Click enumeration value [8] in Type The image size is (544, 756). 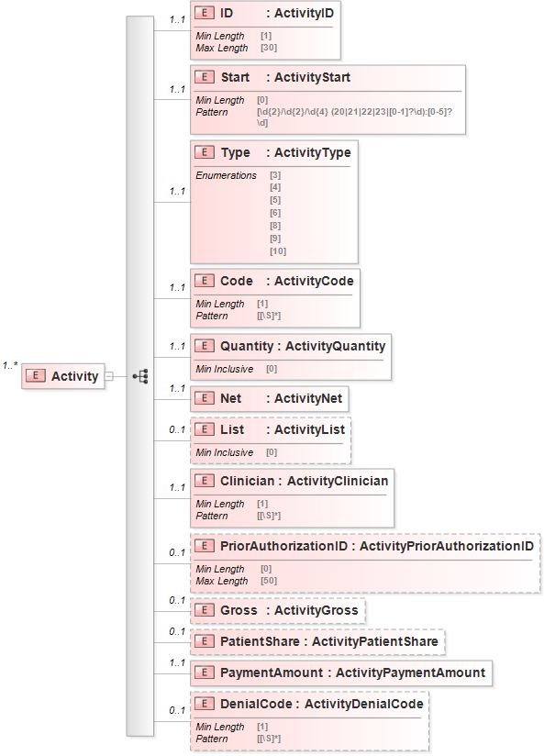point(275,226)
